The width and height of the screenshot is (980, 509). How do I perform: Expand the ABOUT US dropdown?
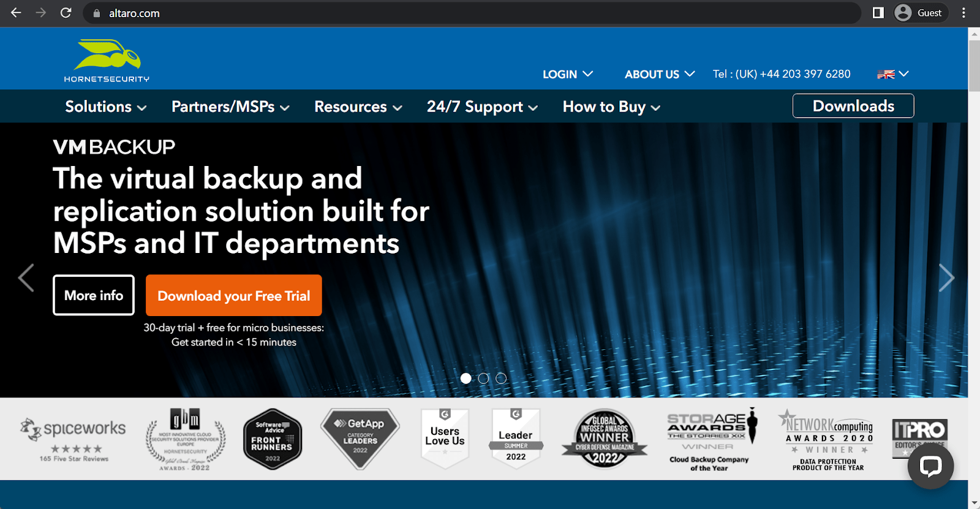659,74
